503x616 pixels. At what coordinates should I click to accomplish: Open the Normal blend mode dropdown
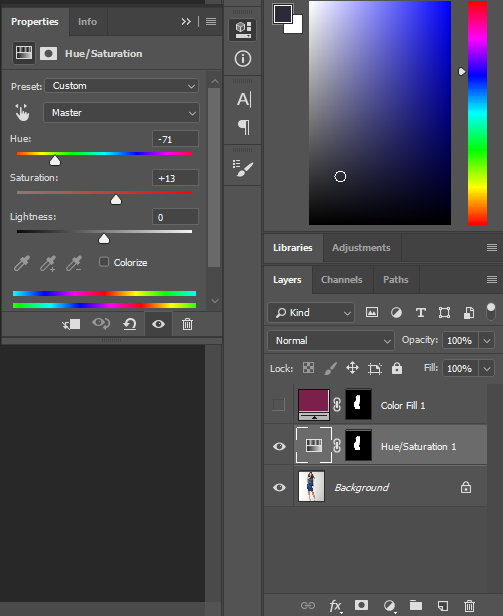coord(330,341)
